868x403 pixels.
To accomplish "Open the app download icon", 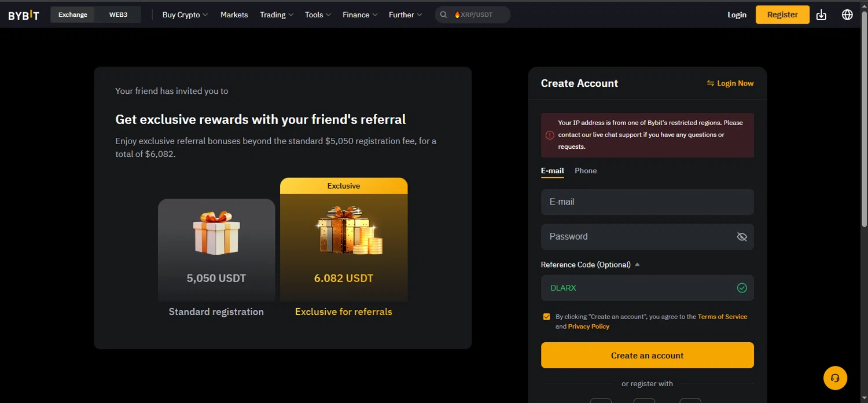I will coord(821,15).
